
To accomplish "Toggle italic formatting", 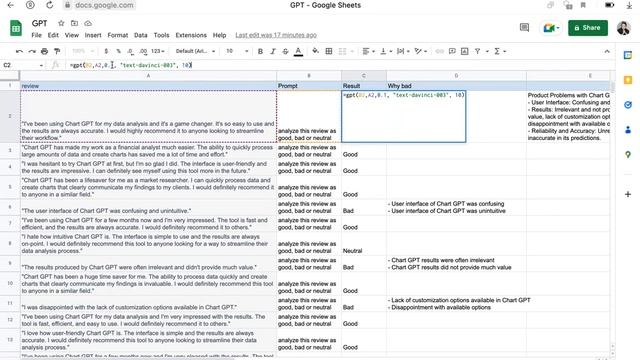I will (273, 51).
